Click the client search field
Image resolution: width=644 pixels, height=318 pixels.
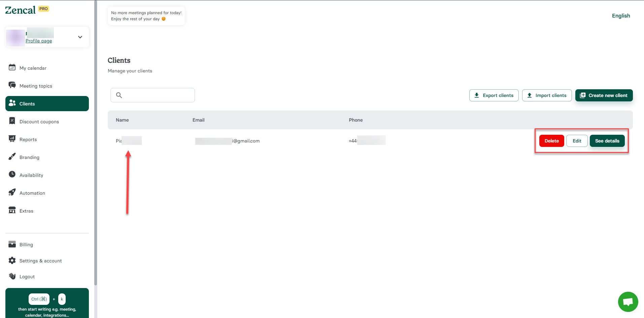[x=152, y=95]
